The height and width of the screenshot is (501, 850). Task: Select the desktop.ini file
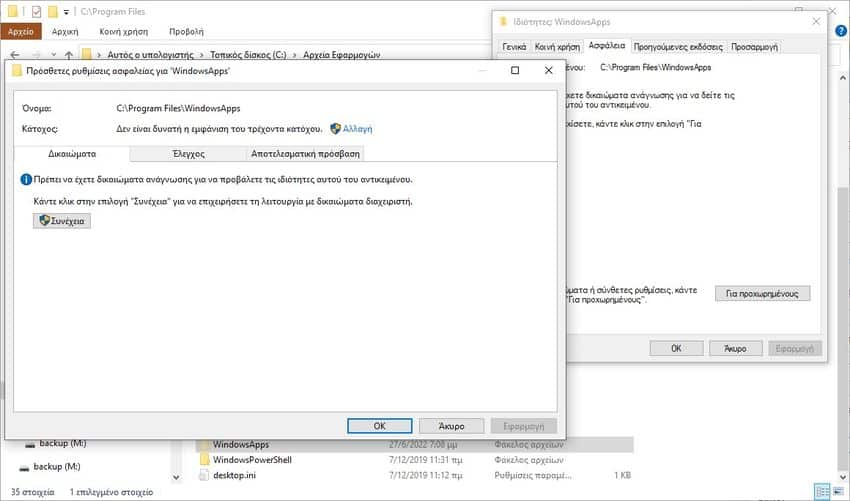click(234, 476)
